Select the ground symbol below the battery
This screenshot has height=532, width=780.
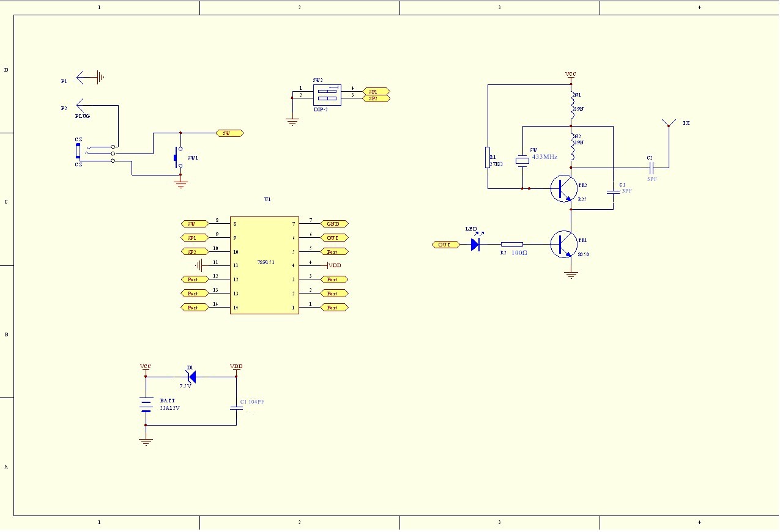click(x=146, y=442)
